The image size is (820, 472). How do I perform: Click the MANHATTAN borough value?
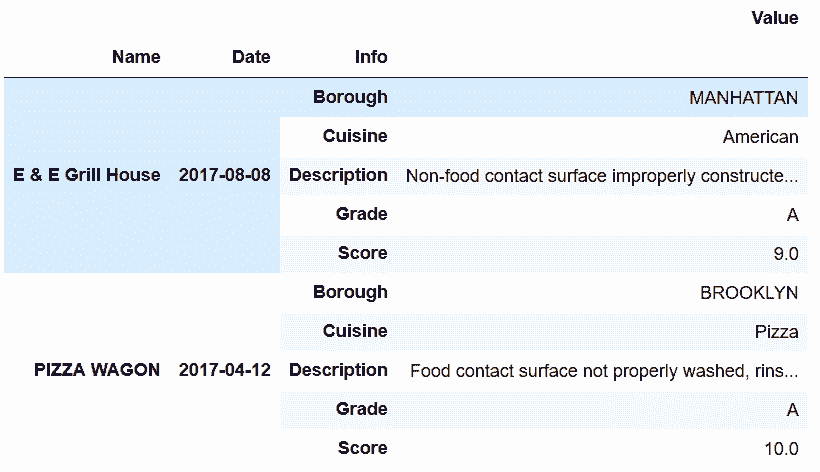point(743,98)
